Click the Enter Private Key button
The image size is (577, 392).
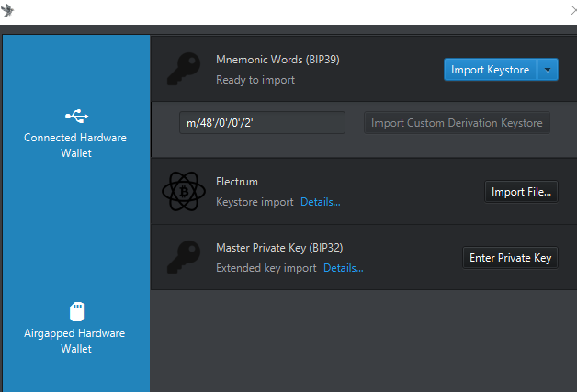click(x=510, y=258)
